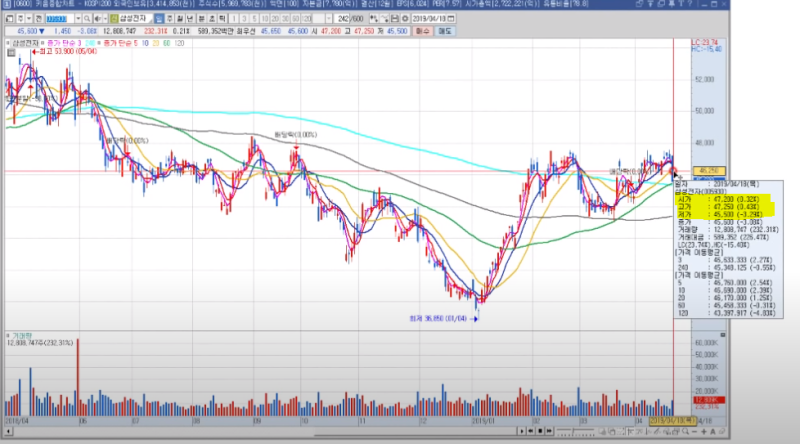Click the print icon in bottom toolbar
This screenshot has width=800, height=444.
[x=676, y=431]
